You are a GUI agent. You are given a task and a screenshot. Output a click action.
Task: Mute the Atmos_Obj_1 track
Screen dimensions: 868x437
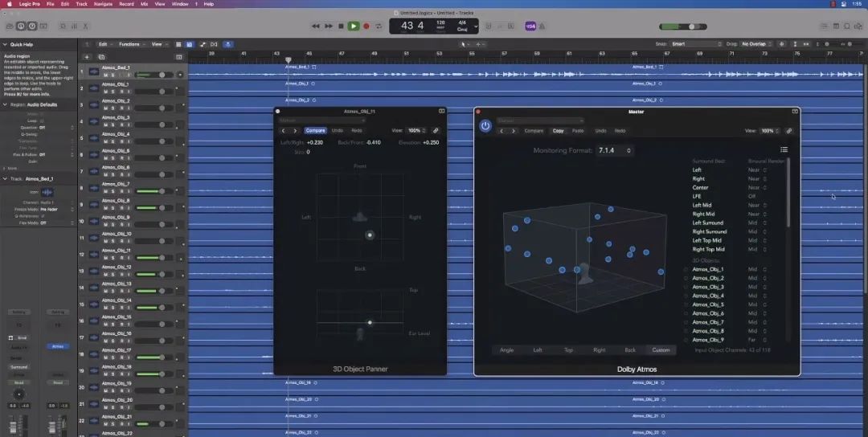[x=105, y=92]
